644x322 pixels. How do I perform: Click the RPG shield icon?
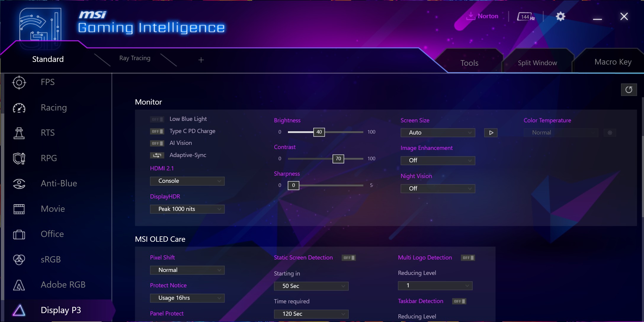(x=19, y=158)
